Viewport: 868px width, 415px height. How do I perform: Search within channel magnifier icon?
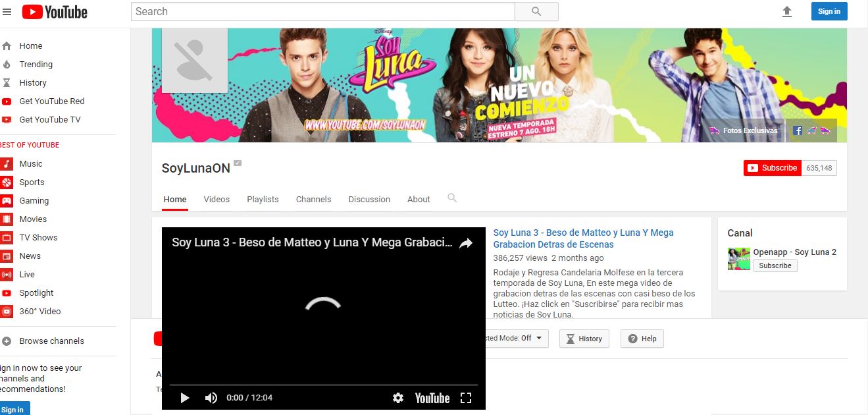(x=452, y=198)
